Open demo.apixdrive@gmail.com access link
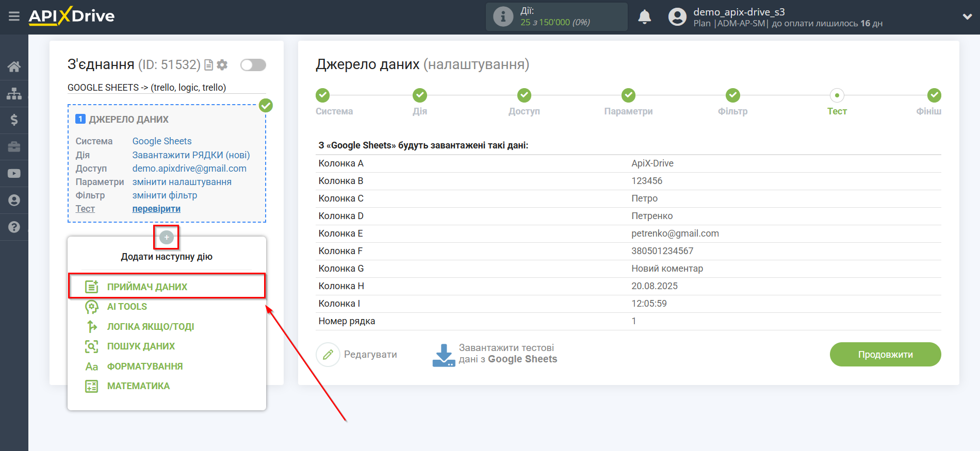 pyautogui.click(x=189, y=169)
